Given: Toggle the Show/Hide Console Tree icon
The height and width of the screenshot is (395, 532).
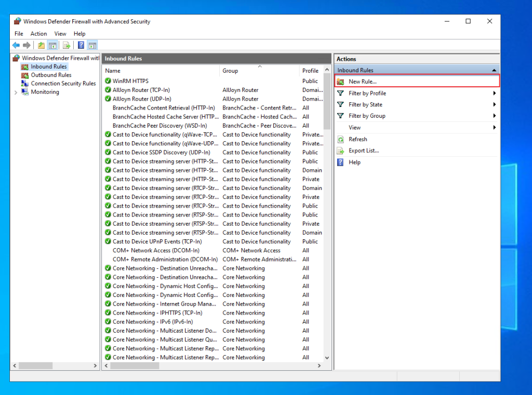Looking at the screenshot, I should point(52,45).
